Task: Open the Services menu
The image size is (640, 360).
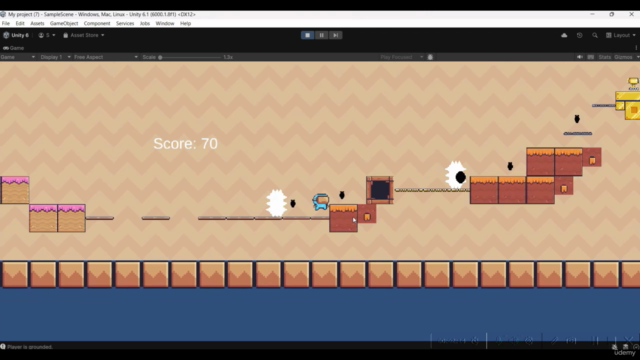Action: pyautogui.click(x=125, y=23)
